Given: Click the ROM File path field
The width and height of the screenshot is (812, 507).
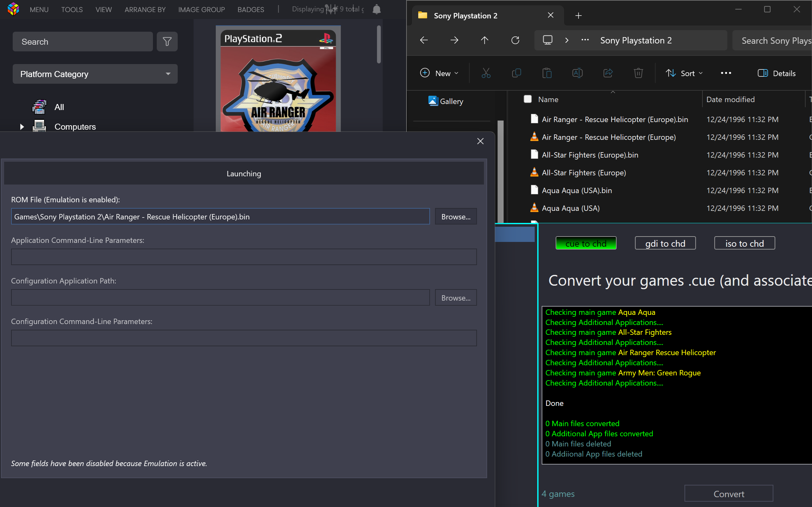Looking at the screenshot, I should (220, 216).
